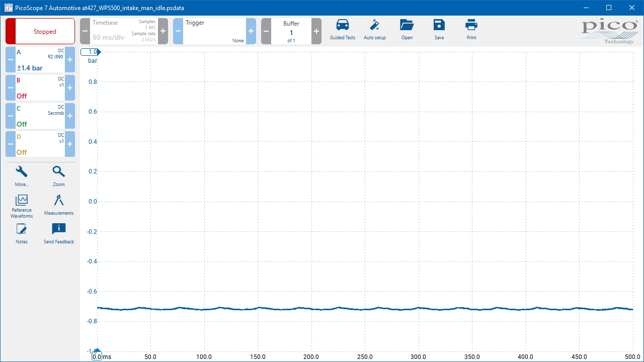Open the Trigger settings panel

[x=214, y=31]
